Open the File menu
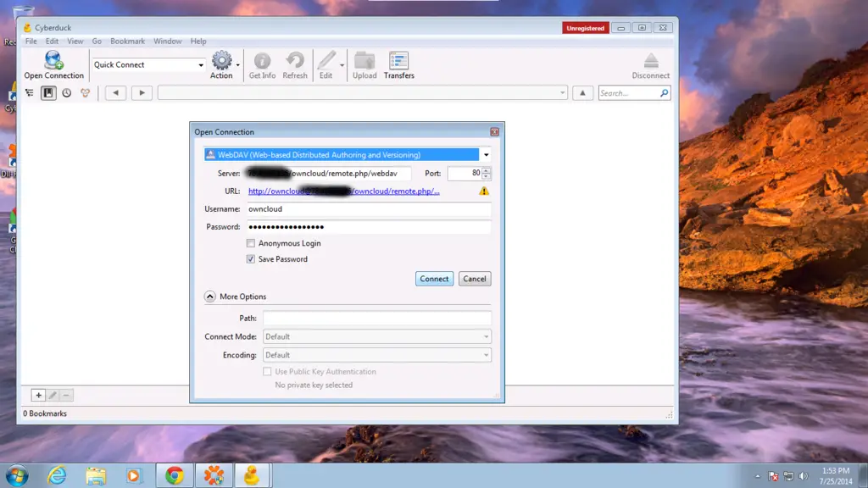Image resolution: width=868 pixels, height=488 pixels. [x=31, y=41]
